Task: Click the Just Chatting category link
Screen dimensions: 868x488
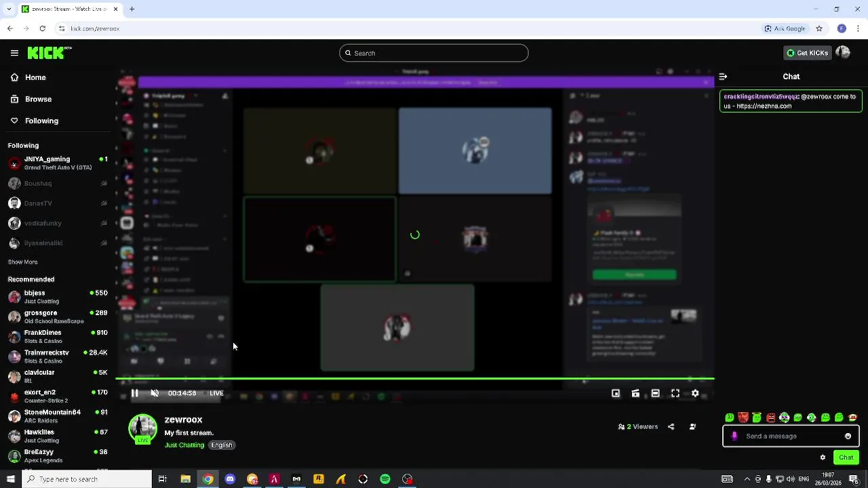Action: click(184, 445)
